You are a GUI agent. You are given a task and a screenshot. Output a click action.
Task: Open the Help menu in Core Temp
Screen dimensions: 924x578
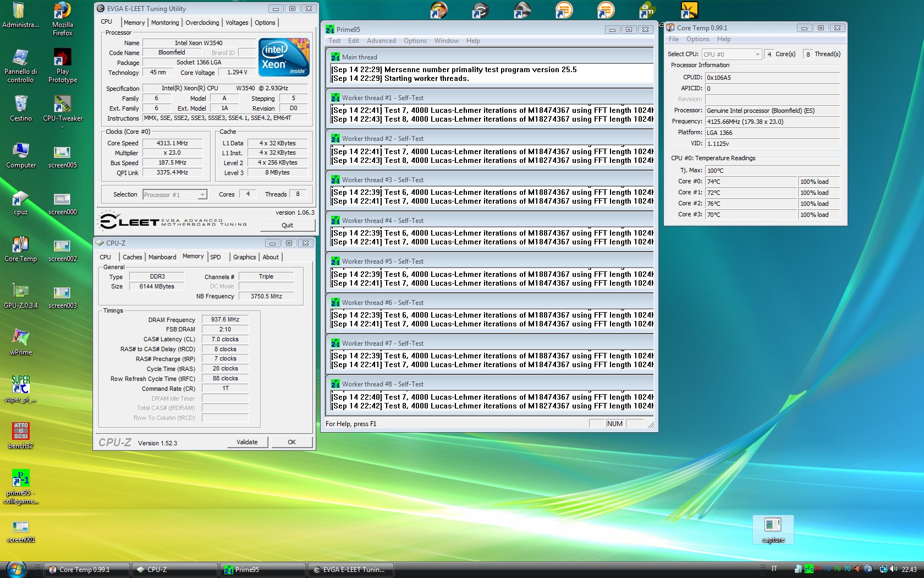click(x=724, y=39)
